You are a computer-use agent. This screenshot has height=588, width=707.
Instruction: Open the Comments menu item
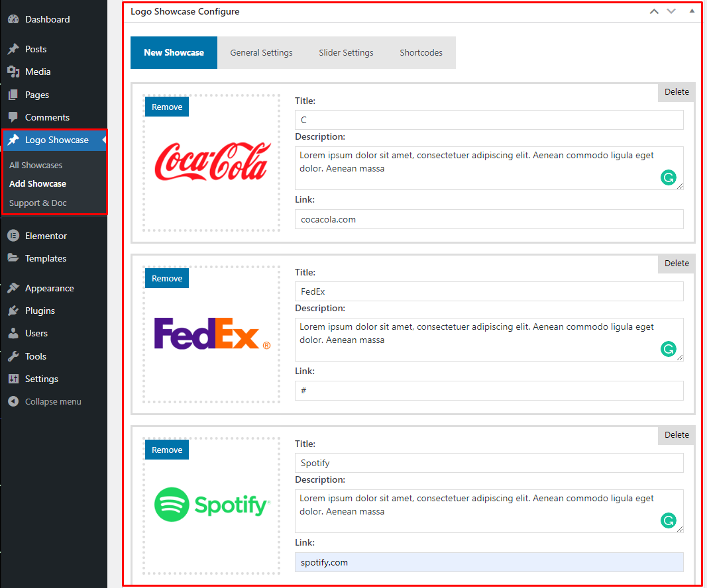point(47,117)
